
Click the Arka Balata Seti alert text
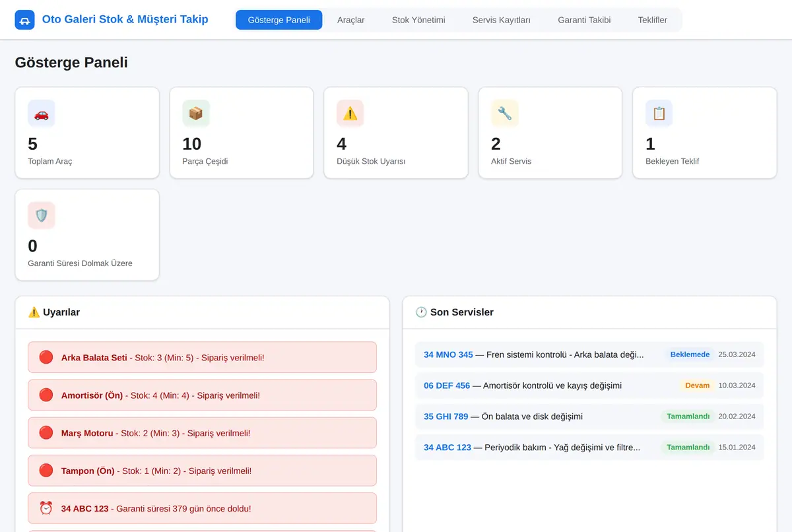click(x=163, y=358)
